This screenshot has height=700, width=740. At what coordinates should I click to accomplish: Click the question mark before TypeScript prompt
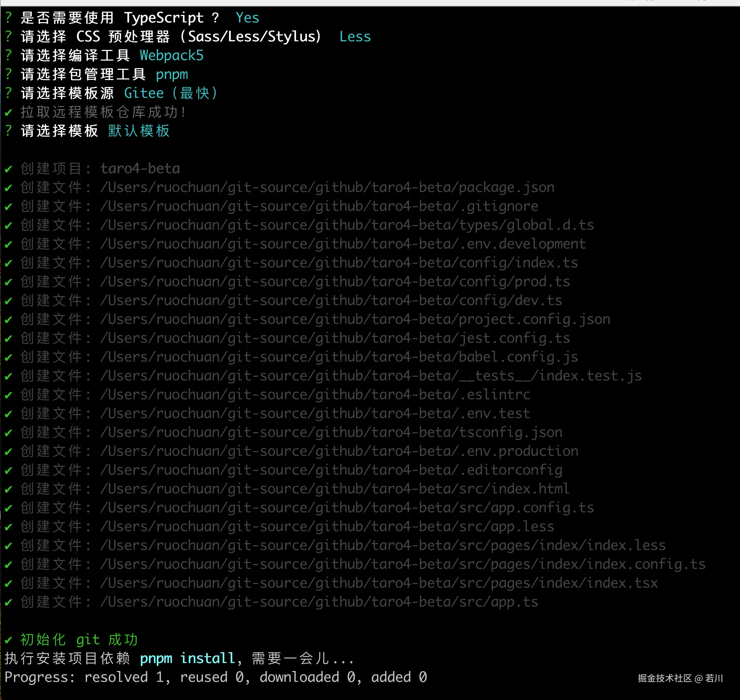coord(8,17)
